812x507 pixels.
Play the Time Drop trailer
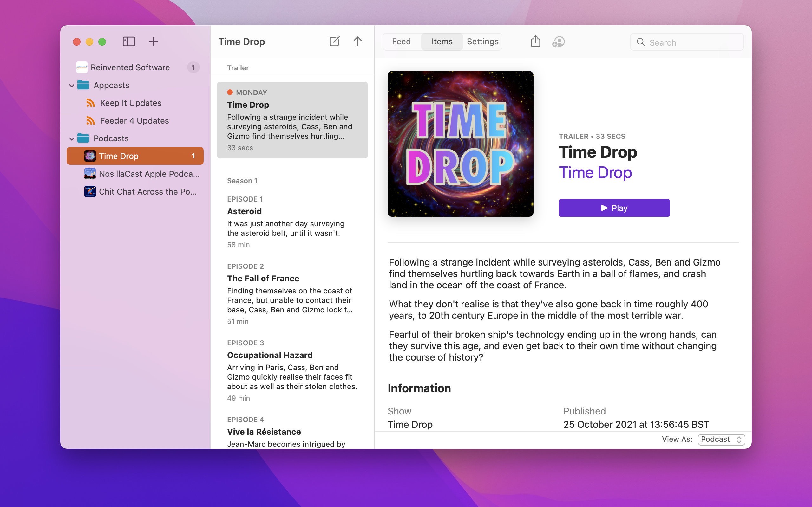(x=614, y=208)
